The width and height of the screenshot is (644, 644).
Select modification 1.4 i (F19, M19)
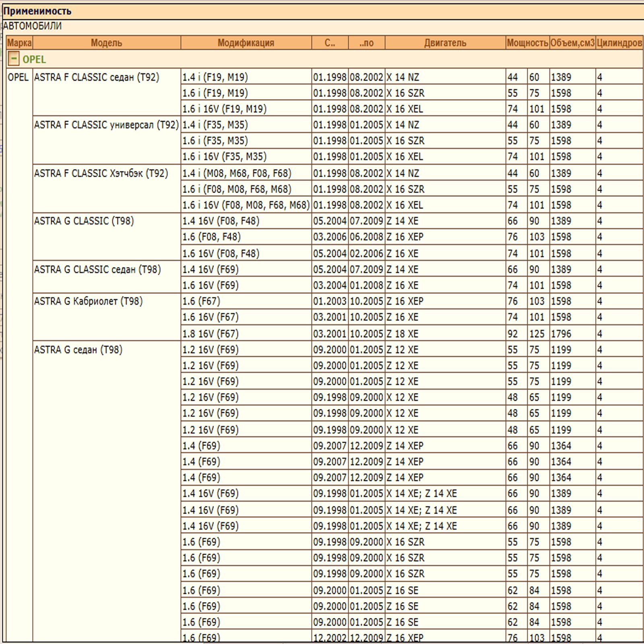[246, 77]
